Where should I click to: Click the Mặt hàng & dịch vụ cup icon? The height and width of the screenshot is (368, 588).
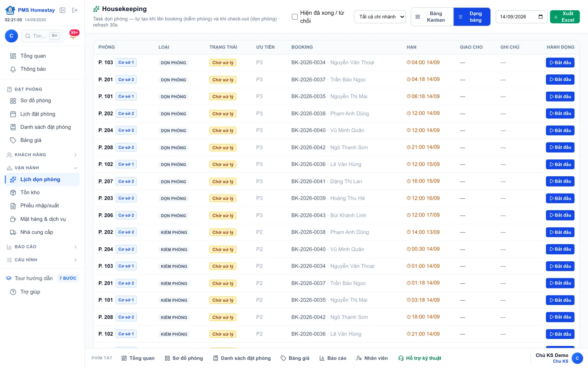tap(13, 219)
